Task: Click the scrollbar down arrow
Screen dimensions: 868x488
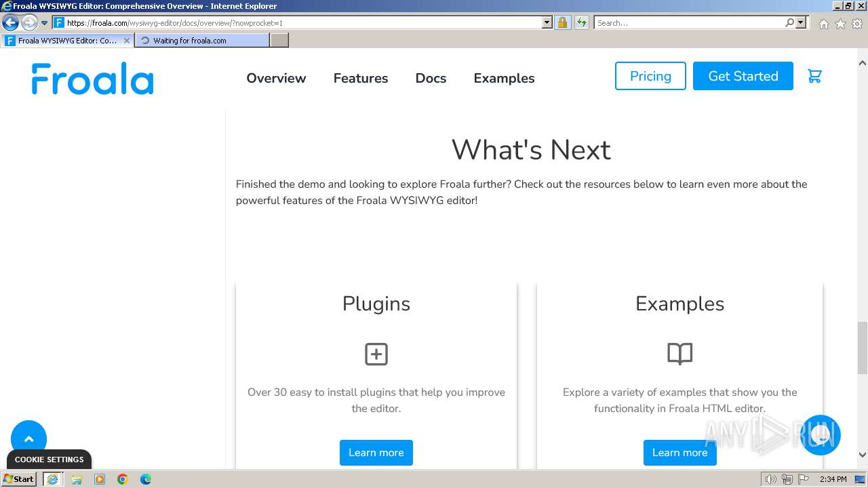Action: [863, 455]
